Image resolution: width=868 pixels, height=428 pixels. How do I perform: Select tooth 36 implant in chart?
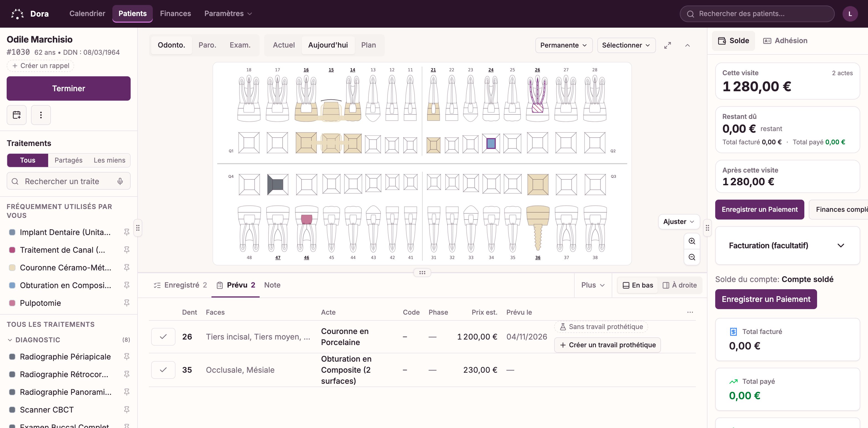538,229
